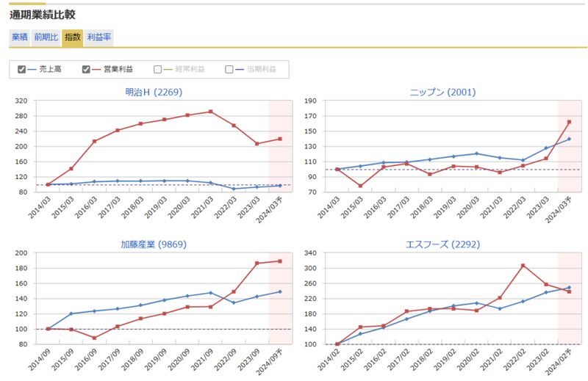
Task: Open the 業績 tab
Action: coord(20,37)
